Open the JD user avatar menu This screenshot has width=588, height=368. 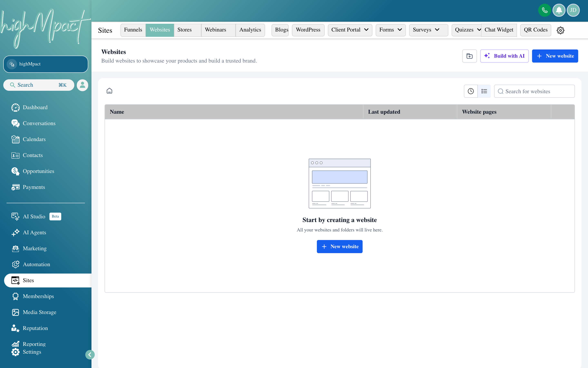pyautogui.click(x=573, y=10)
